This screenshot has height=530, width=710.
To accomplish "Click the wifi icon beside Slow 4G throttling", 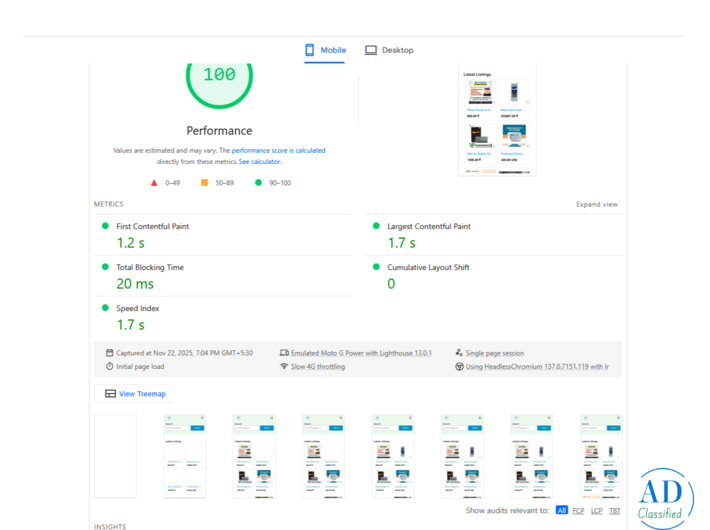I will pyautogui.click(x=284, y=366).
